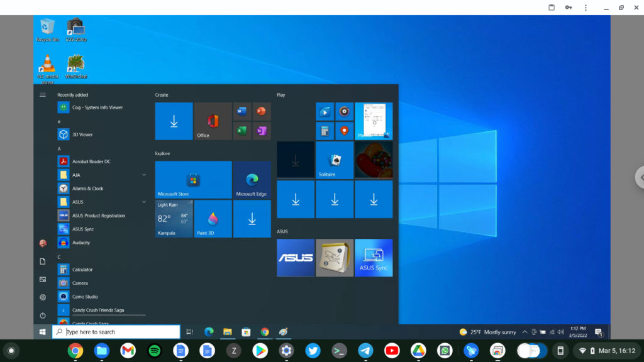
Task: Open the small Excel tile
Action: tap(242, 131)
